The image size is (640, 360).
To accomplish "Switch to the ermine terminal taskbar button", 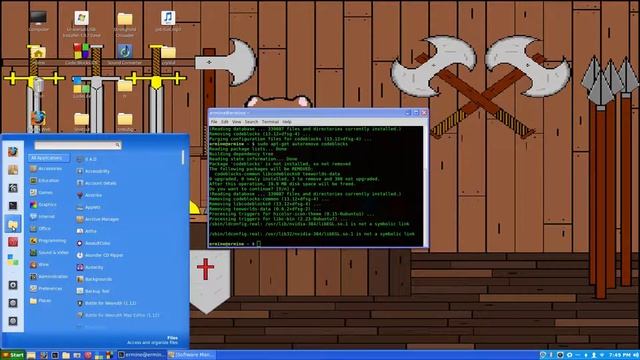I will pos(142,355).
